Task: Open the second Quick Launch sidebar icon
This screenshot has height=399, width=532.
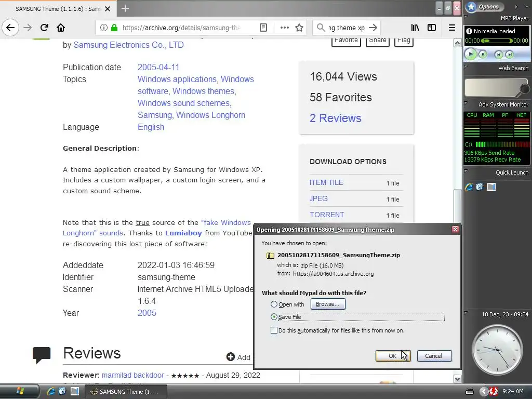Action: pyautogui.click(x=480, y=187)
